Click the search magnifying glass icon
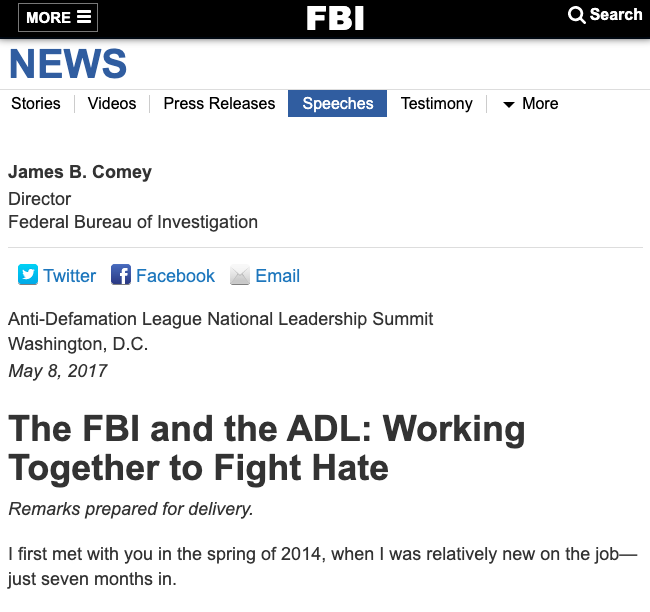 (x=577, y=15)
